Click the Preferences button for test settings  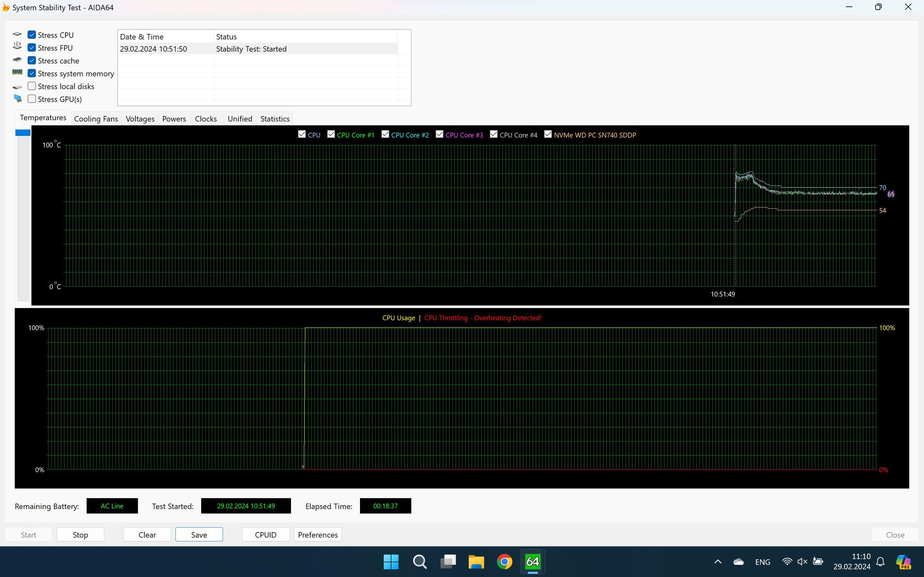(318, 534)
